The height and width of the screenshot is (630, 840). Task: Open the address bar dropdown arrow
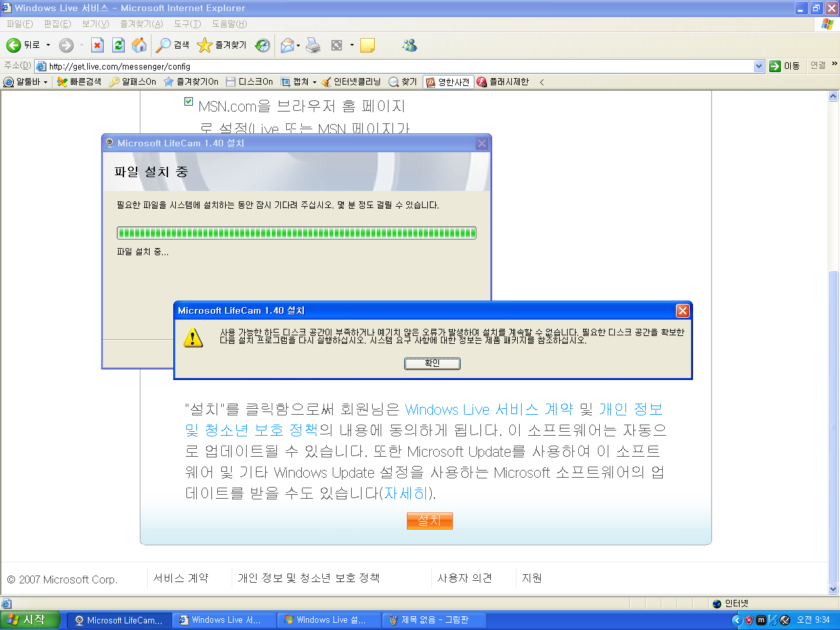759,66
